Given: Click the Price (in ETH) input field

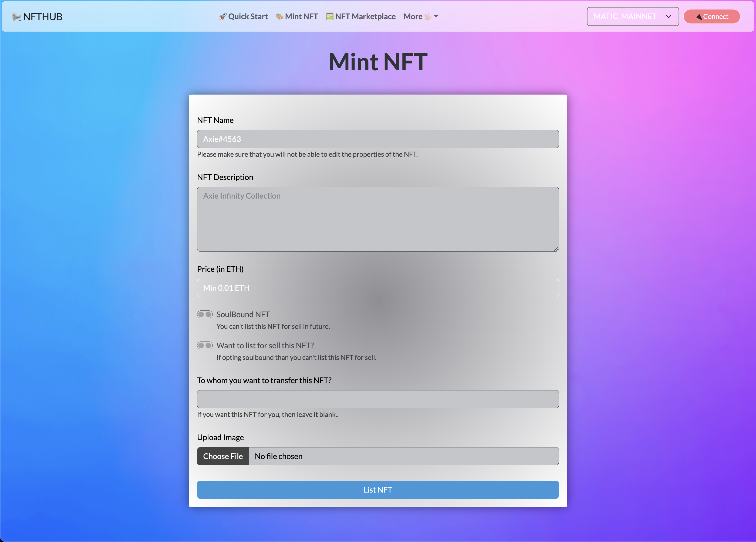Looking at the screenshot, I should pyautogui.click(x=378, y=288).
